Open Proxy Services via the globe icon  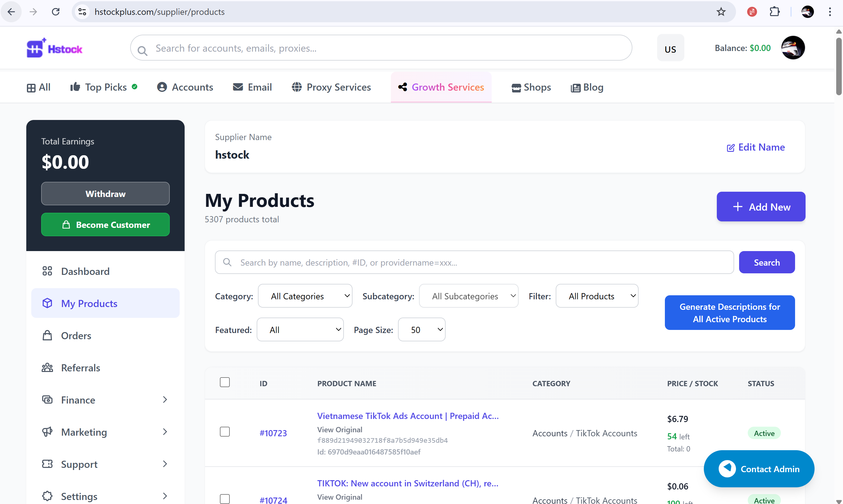pyautogui.click(x=297, y=87)
